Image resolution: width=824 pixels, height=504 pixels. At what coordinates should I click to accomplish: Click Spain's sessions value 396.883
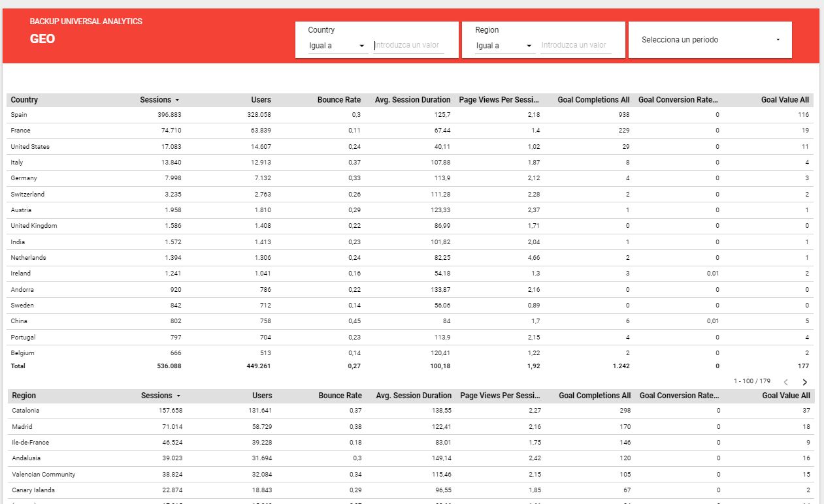[x=169, y=115]
